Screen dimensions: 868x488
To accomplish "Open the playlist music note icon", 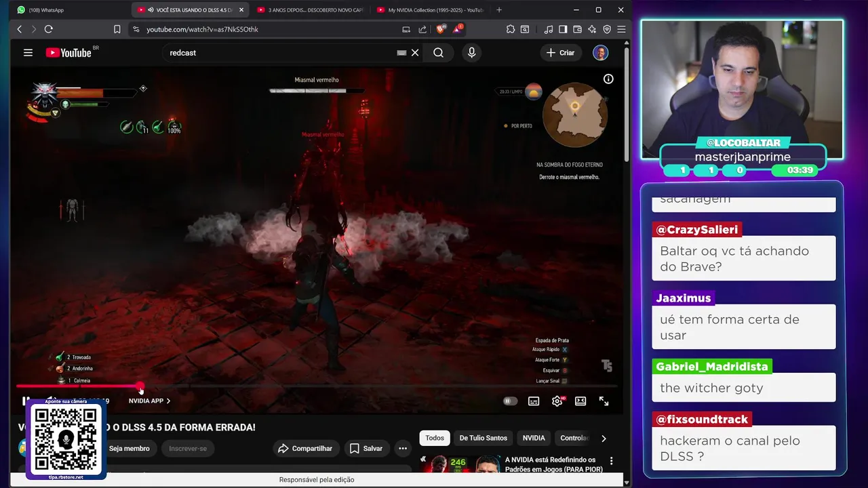I will [x=549, y=29].
